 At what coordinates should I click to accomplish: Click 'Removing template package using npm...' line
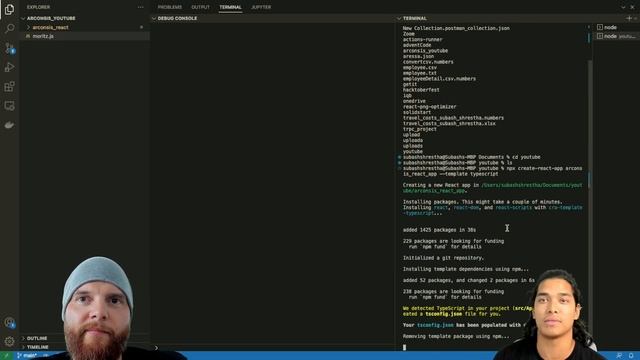tap(456, 336)
